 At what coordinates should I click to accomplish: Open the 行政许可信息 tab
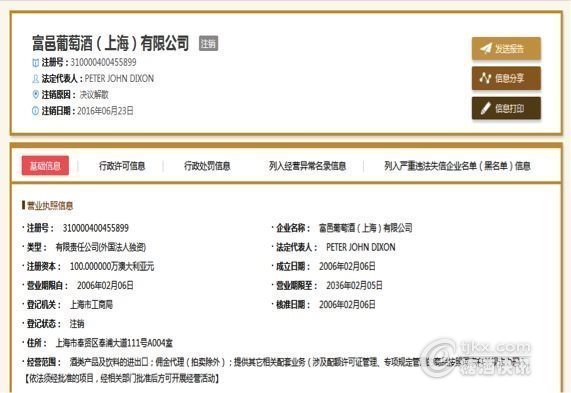point(122,166)
